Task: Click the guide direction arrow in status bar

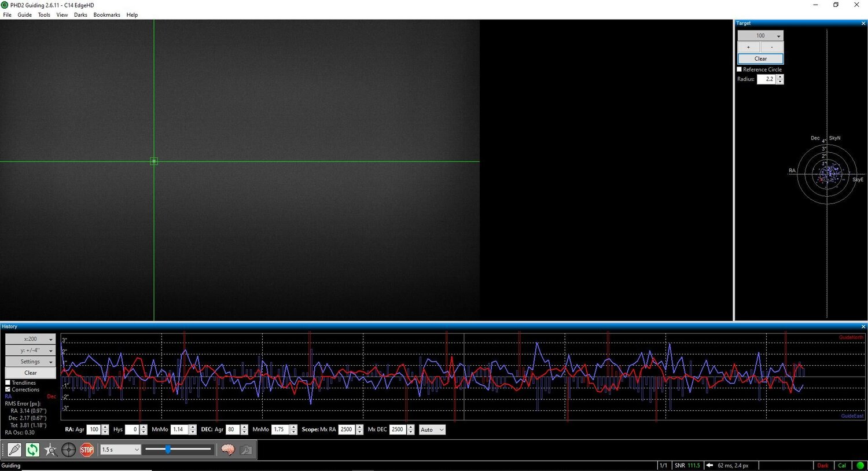Action: [x=709, y=465]
